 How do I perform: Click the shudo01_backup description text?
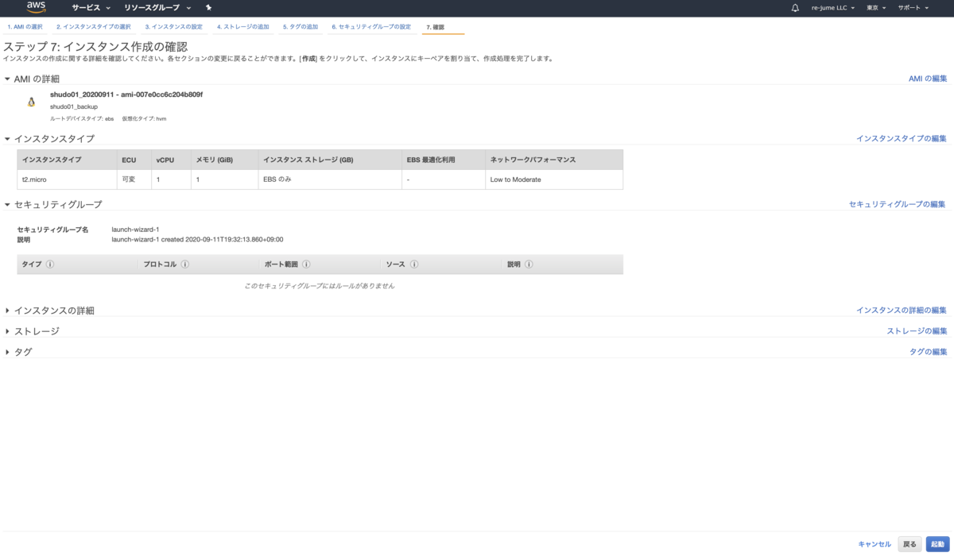[74, 106]
